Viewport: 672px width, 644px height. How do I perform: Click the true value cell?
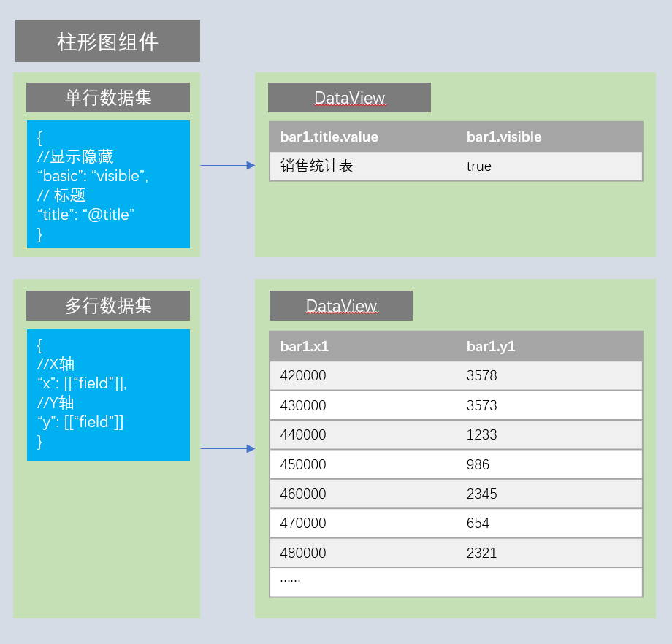tap(479, 166)
